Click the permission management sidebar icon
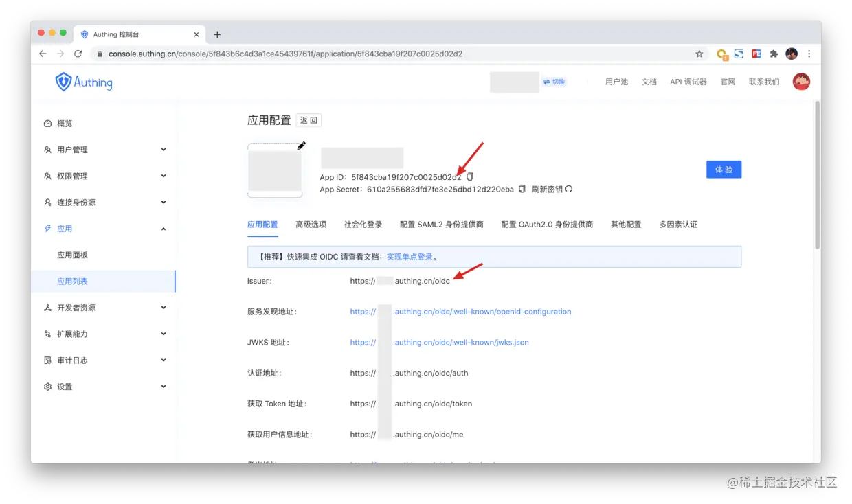Screen dimensions: 852x504 point(47,176)
